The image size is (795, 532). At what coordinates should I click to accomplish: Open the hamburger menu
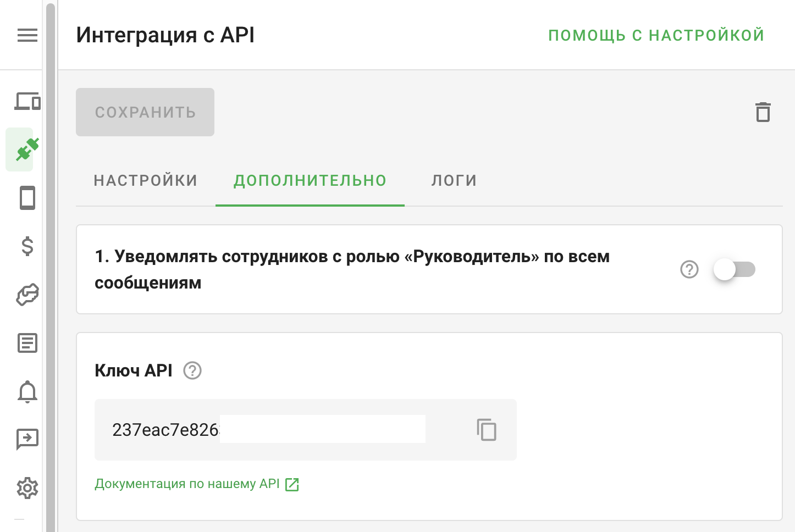(x=27, y=35)
